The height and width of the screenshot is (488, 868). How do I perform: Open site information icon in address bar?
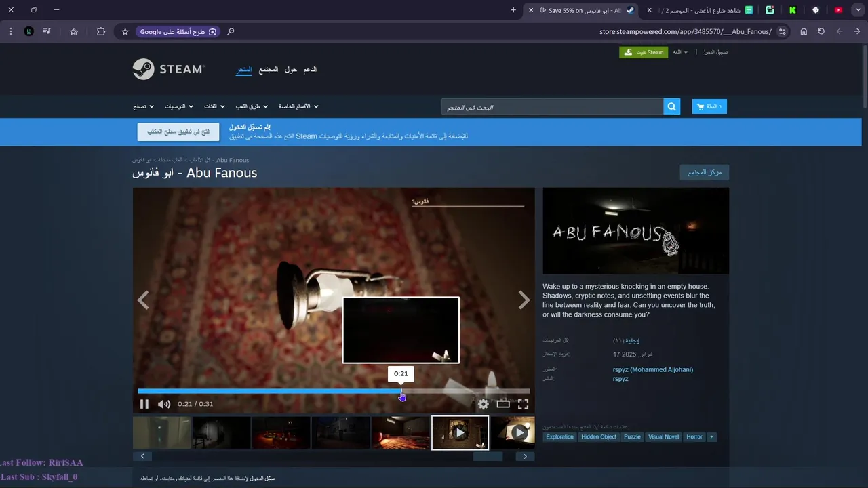(x=782, y=31)
